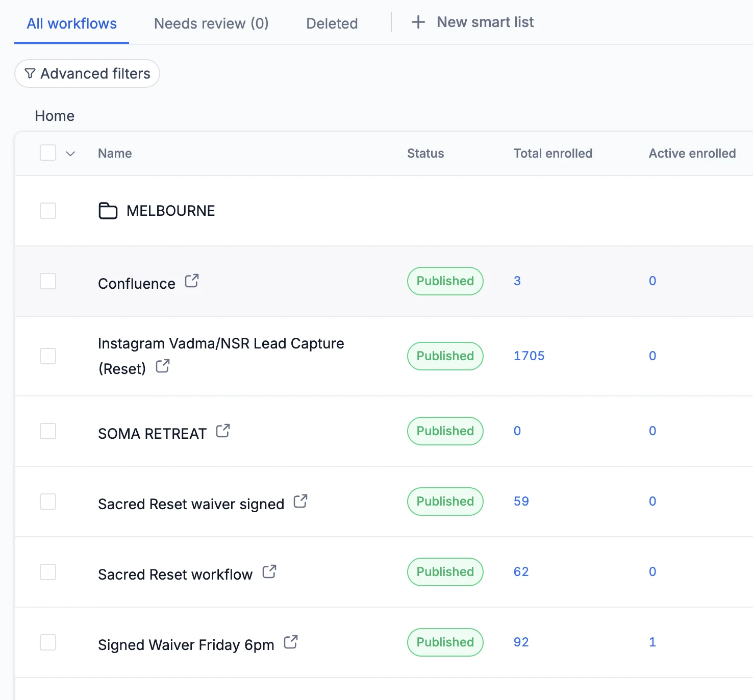
Task: Toggle the select-all checkbox in table header
Action: point(48,153)
